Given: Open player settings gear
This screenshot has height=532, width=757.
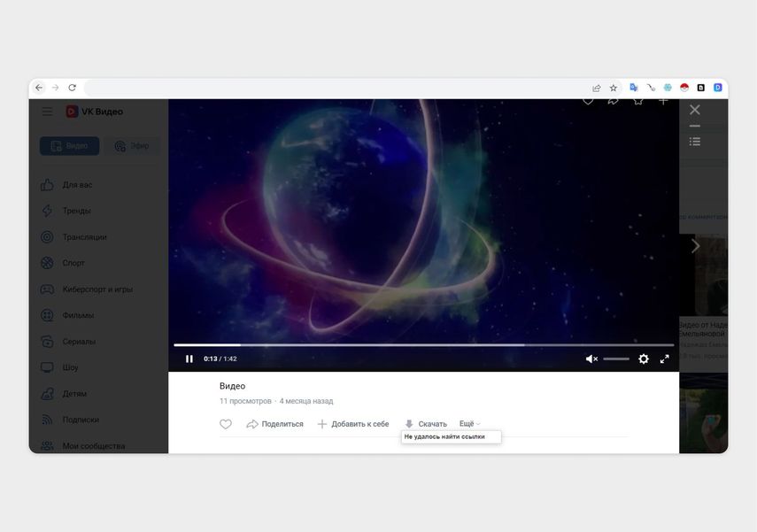Looking at the screenshot, I should pos(644,359).
